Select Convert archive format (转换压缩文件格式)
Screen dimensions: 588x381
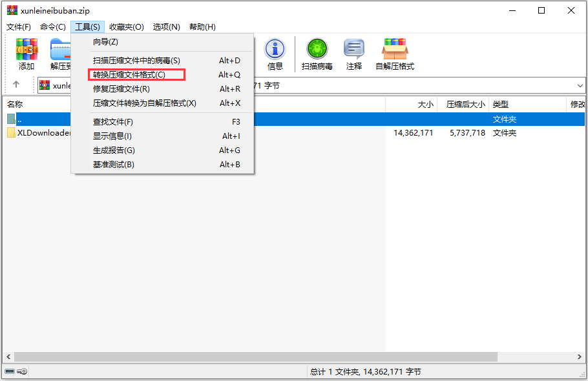click(162, 74)
